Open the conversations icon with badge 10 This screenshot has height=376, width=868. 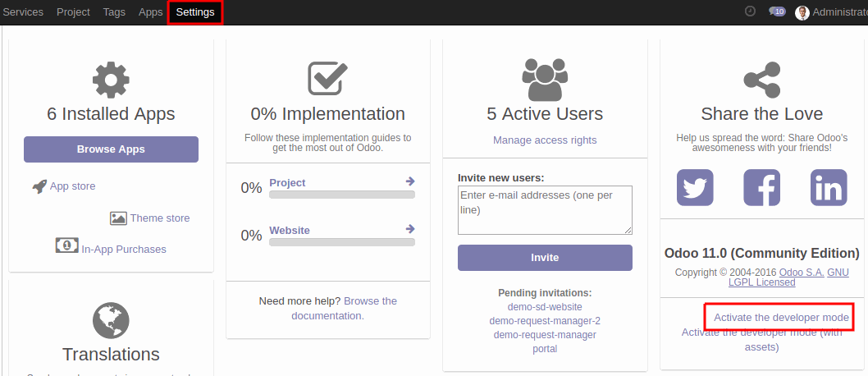point(777,11)
